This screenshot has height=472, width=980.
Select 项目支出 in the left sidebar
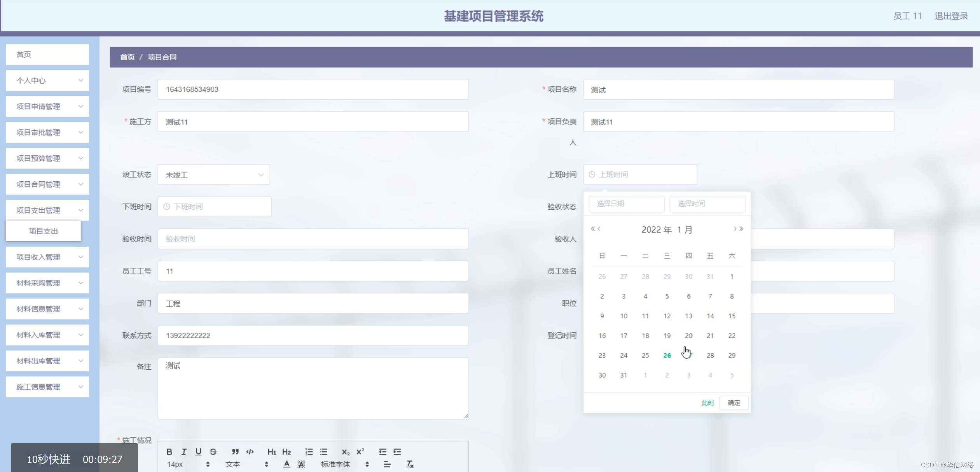(44, 231)
